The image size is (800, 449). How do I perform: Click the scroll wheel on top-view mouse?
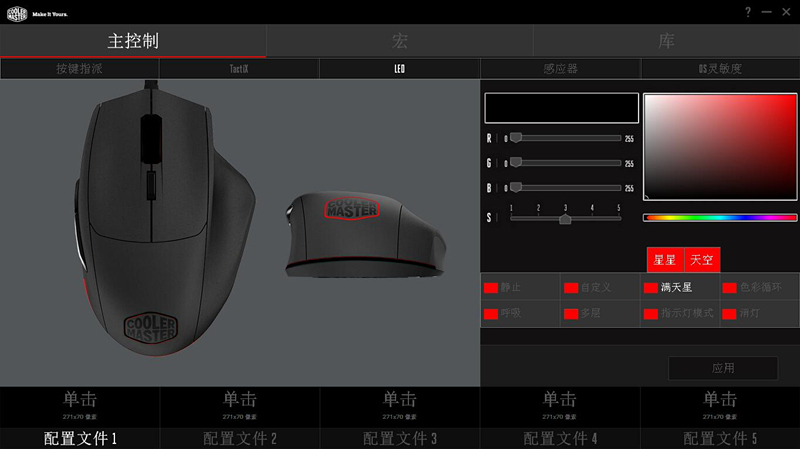(x=151, y=139)
